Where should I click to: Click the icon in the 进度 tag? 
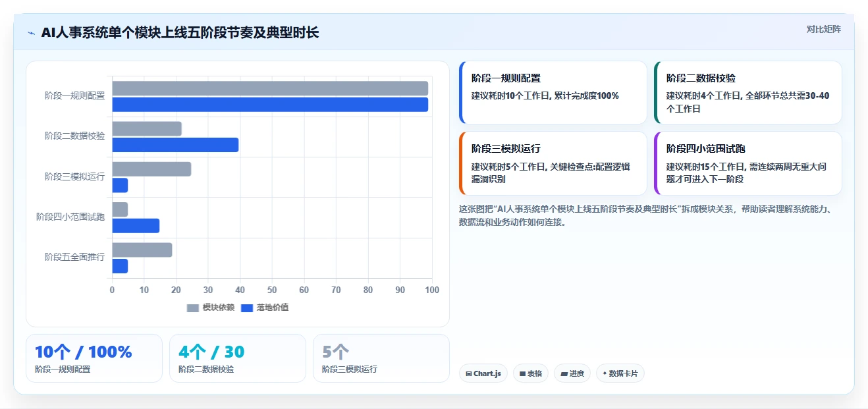(564, 373)
